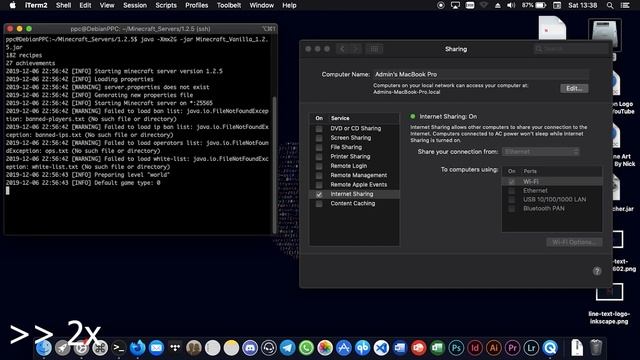Viewport: 640px width, 360px height.
Task: Toggle USB 10/100/1000 LAN port checkbox
Action: coord(511,200)
